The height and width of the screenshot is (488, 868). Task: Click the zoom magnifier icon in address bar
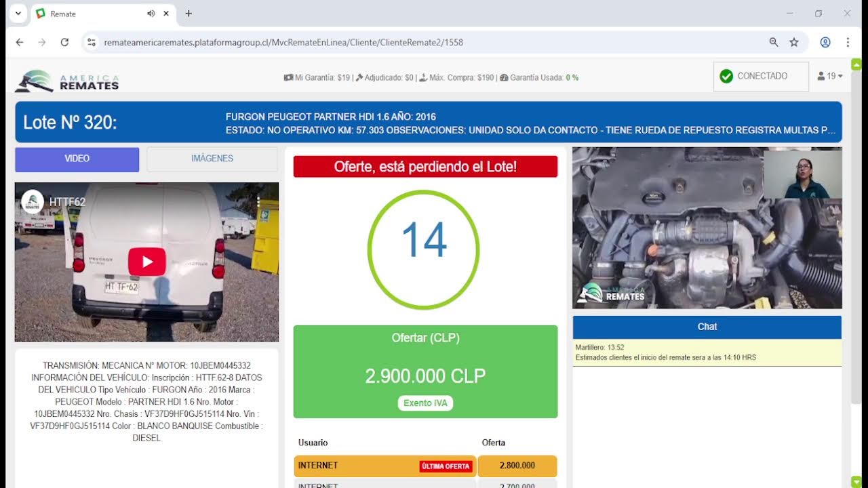(774, 42)
